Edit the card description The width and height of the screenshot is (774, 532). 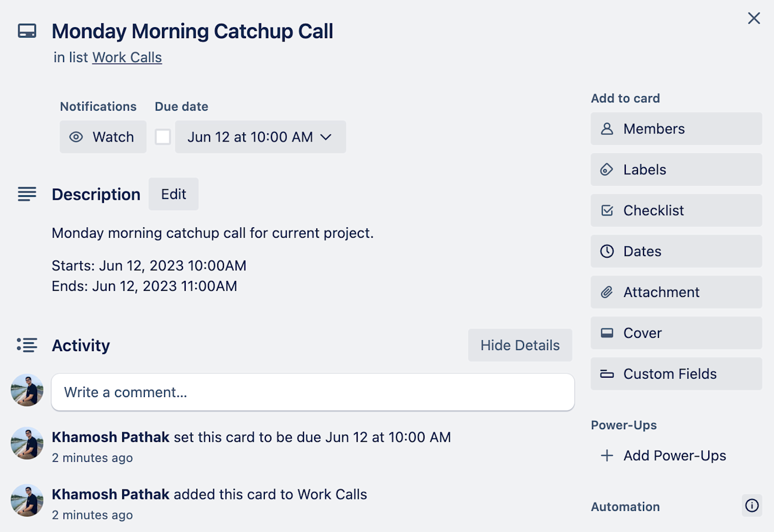(x=174, y=194)
